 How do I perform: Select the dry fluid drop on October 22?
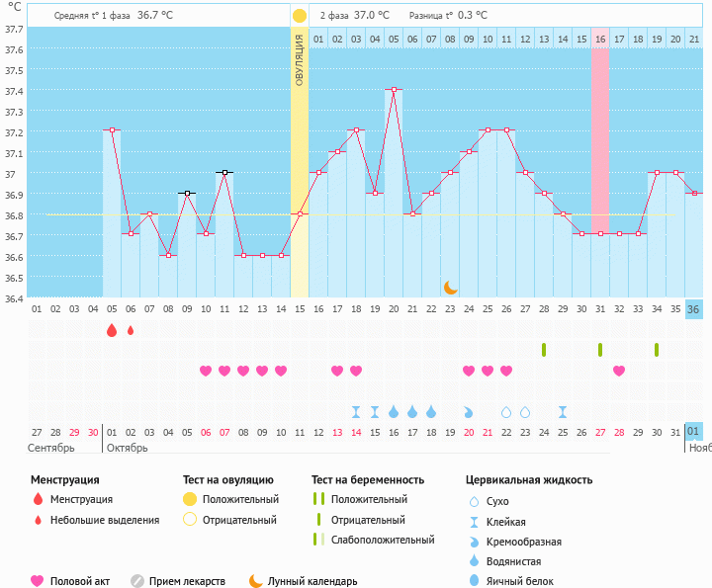(506, 411)
